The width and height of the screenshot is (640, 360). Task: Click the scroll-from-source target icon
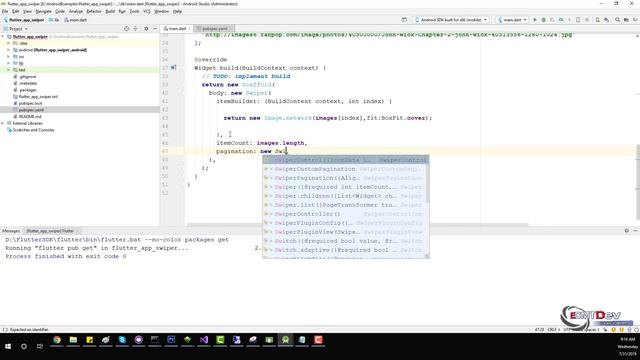coord(127,29)
